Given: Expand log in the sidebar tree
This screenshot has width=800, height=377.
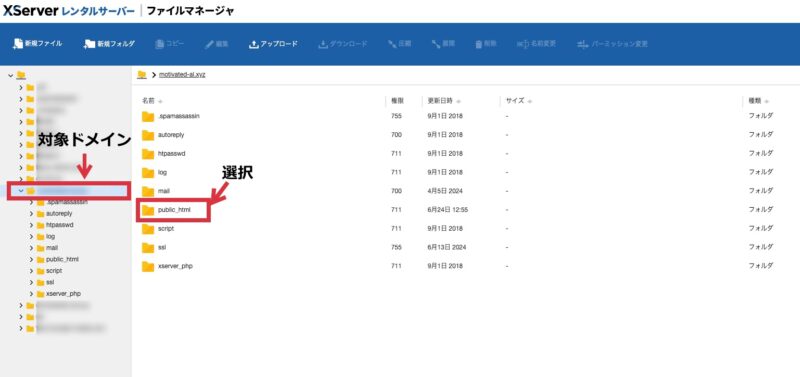Looking at the screenshot, I should (x=32, y=237).
